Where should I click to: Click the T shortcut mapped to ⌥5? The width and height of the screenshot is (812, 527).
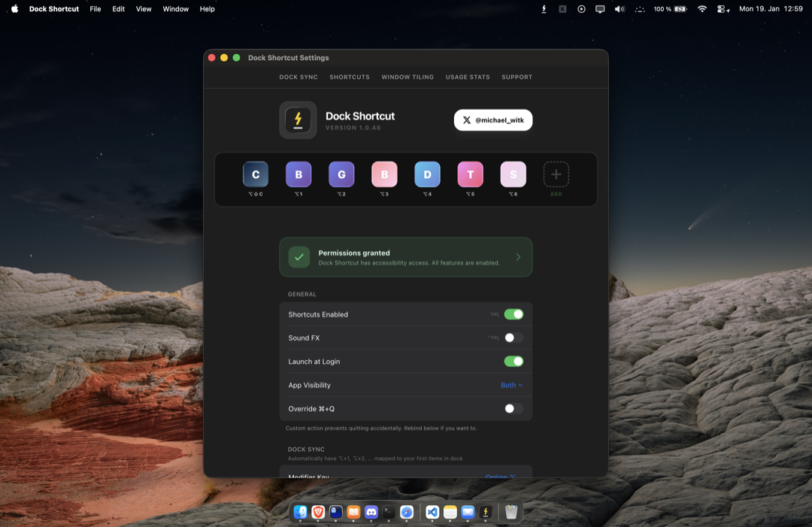pos(470,173)
